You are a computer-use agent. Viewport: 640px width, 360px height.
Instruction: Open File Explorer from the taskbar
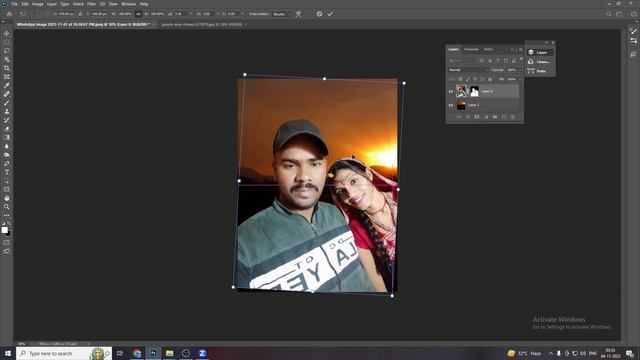click(169, 353)
